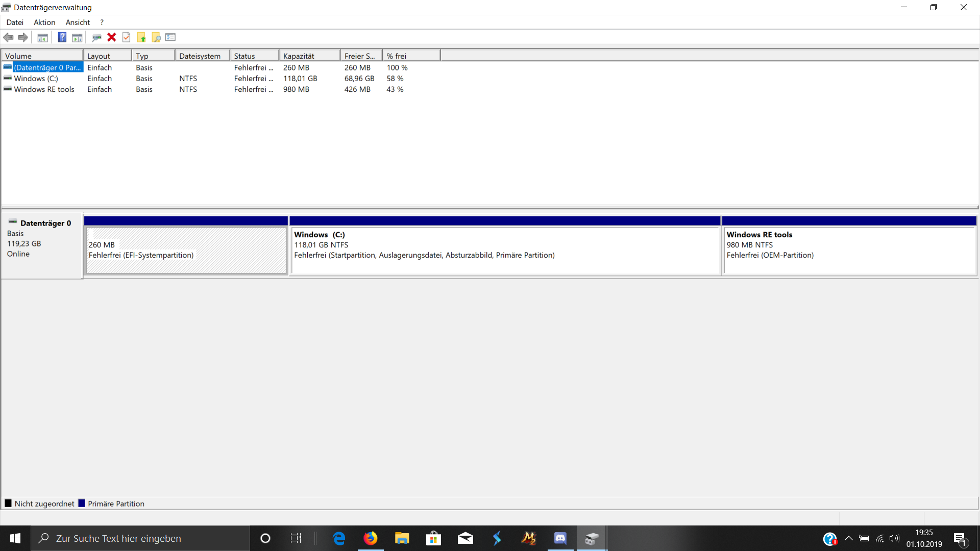The width and height of the screenshot is (980, 551).
Task: Open the question mark help menu
Action: (102, 22)
